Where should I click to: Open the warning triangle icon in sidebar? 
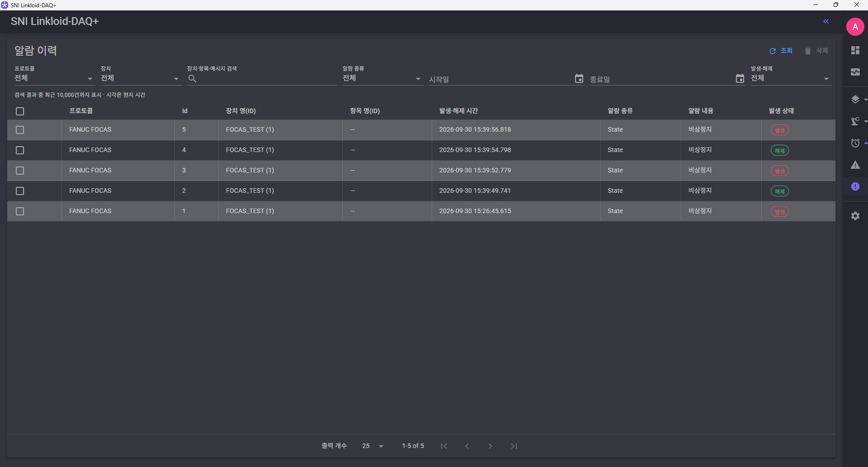[855, 165]
